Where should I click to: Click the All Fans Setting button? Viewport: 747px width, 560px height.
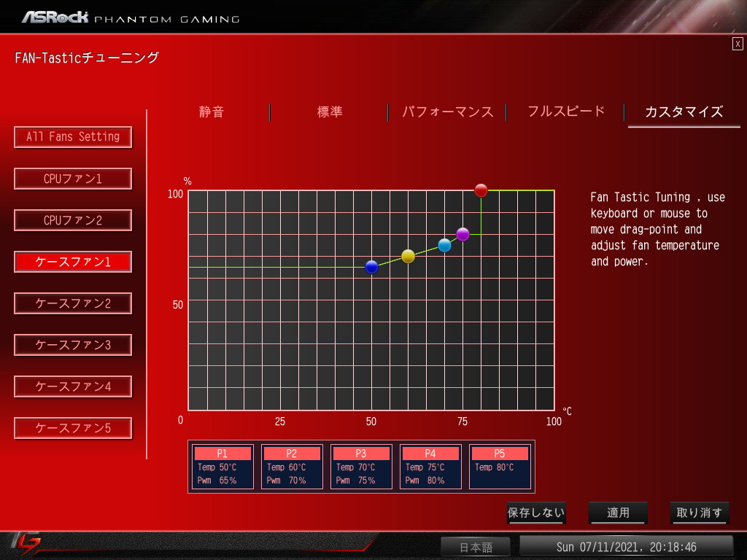(x=73, y=137)
